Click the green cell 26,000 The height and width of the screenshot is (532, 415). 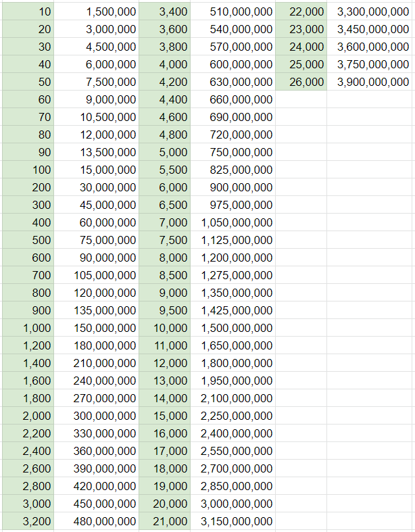(x=301, y=82)
